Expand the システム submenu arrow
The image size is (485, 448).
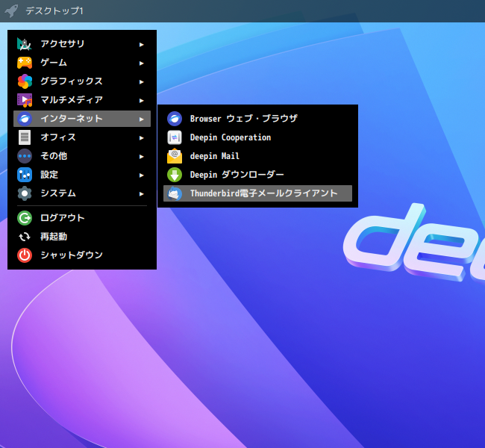pyautogui.click(x=141, y=194)
